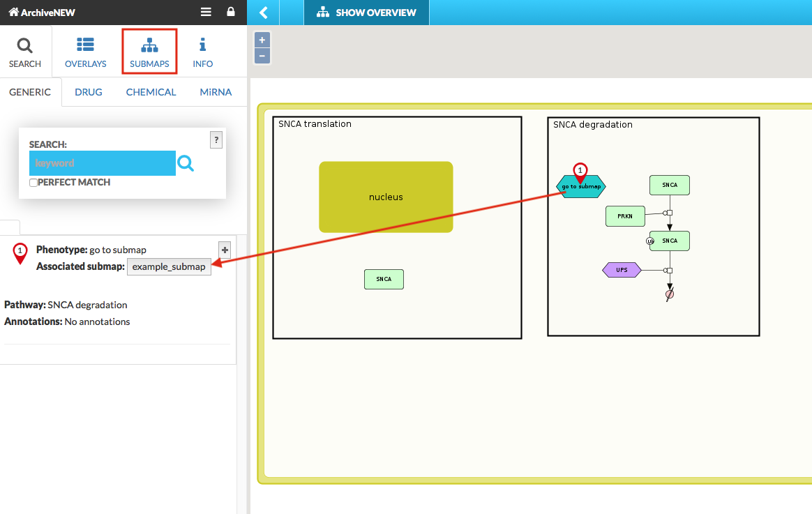812x514 pixels.
Task: Enable the Perfect Match checkbox
Action: tap(33, 183)
